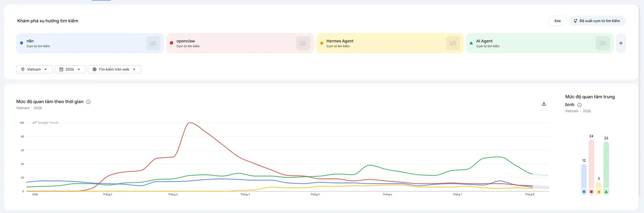The image size is (644, 213).
Task: Download the interest over time chart
Action: click(544, 104)
